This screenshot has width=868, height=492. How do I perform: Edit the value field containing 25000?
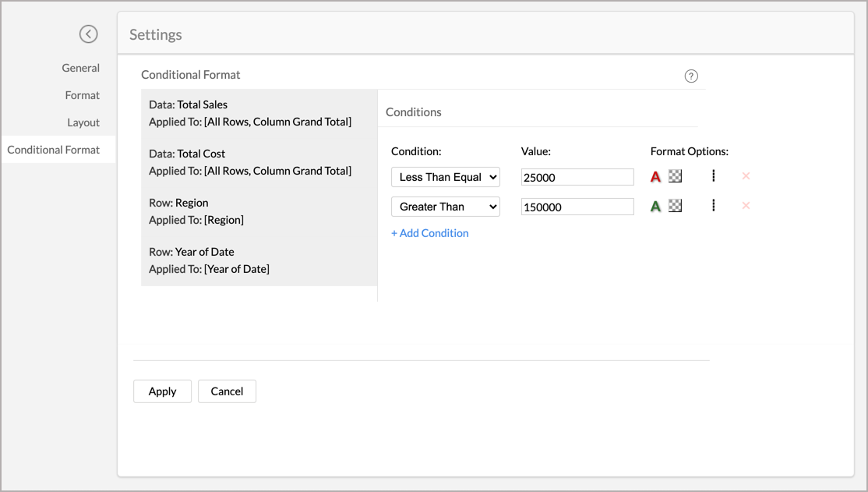point(577,177)
